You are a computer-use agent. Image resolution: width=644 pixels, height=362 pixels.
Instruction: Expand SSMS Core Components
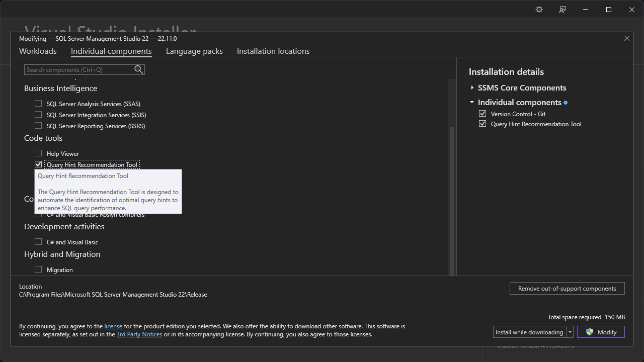pyautogui.click(x=472, y=87)
